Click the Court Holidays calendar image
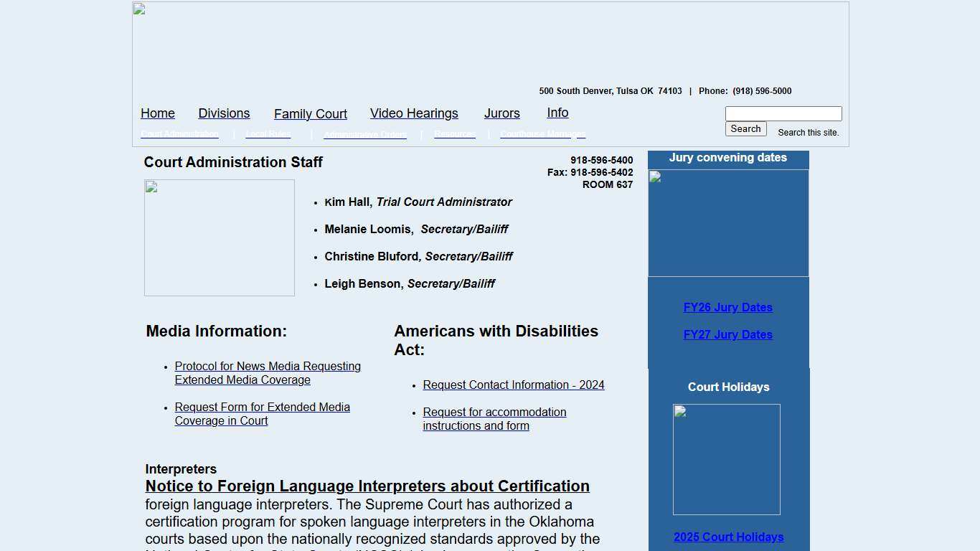The height and width of the screenshot is (551, 980). (726, 459)
